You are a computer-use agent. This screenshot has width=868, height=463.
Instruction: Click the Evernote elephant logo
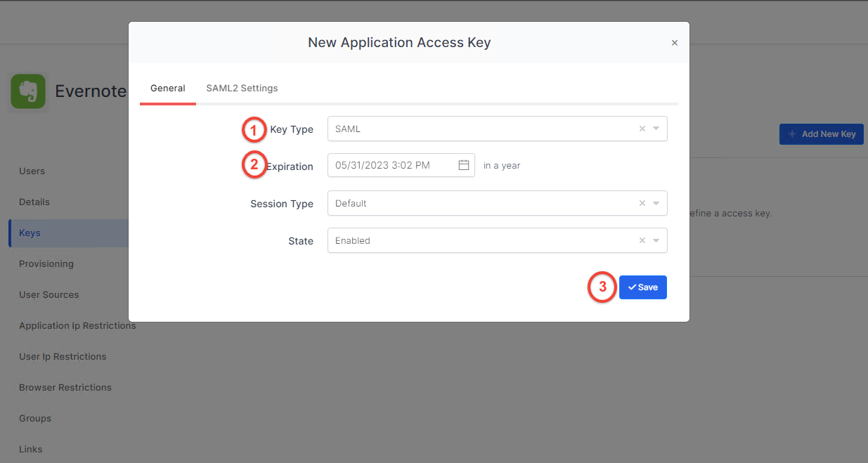28,92
